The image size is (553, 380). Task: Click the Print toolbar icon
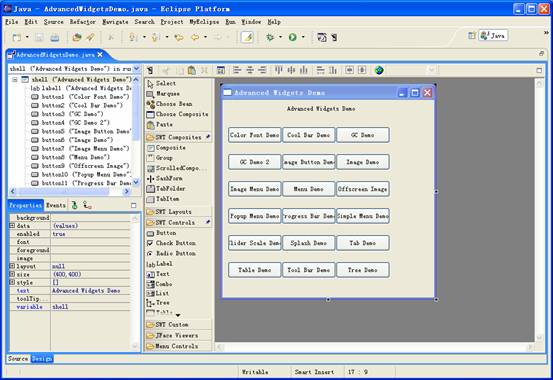(x=54, y=37)
